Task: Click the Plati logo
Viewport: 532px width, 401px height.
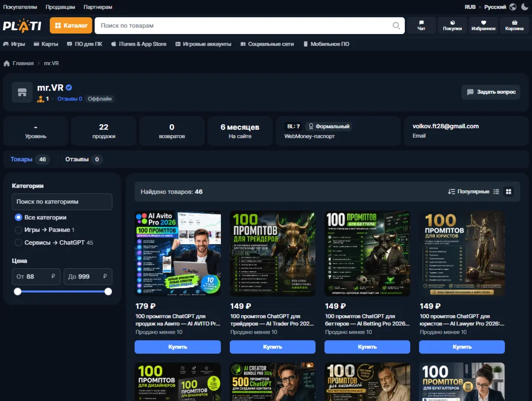Action: (22, 26)
